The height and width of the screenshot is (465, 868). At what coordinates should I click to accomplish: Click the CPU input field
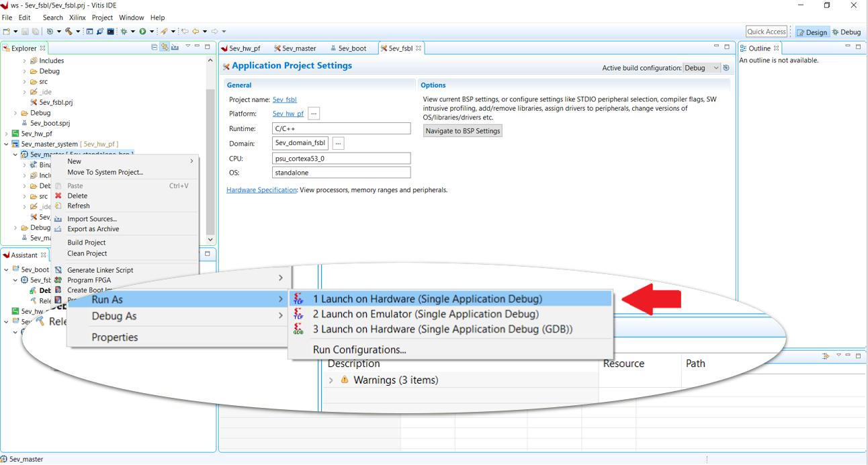point(341,159)
